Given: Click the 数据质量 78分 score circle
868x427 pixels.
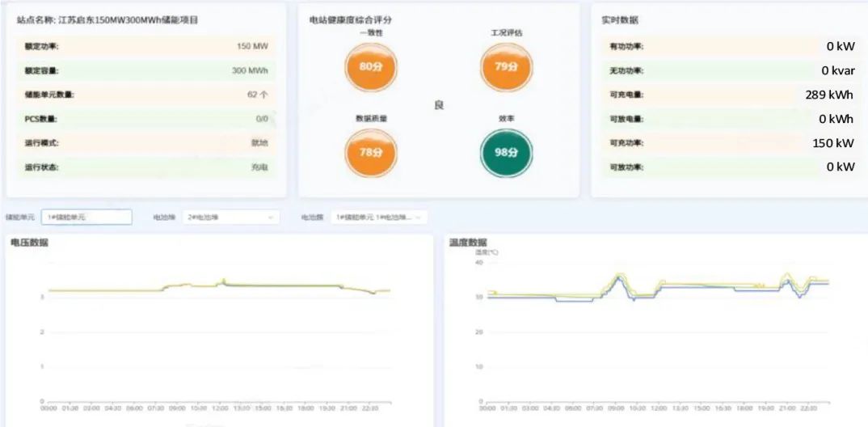Looking at the screenshot, I should click(370, 152).
